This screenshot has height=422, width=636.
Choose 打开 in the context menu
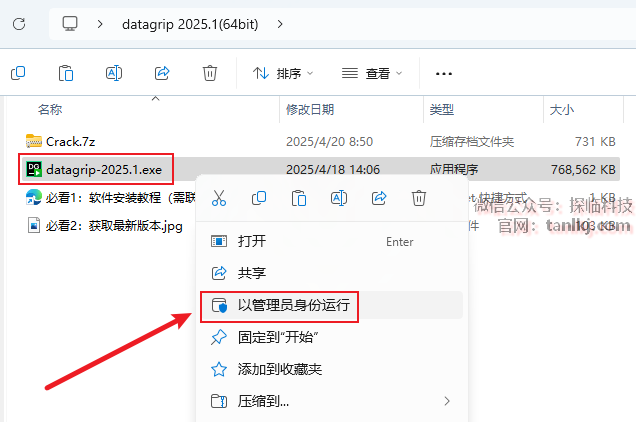[331, 241]
